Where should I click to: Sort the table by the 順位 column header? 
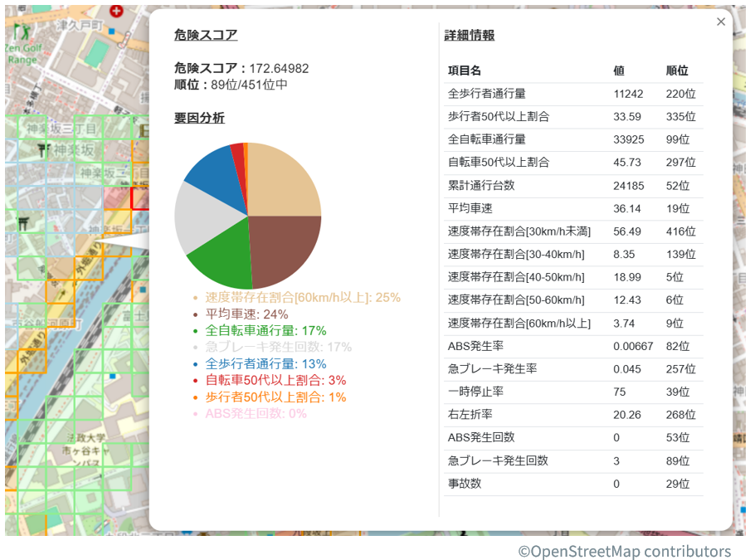pos(677,71)
